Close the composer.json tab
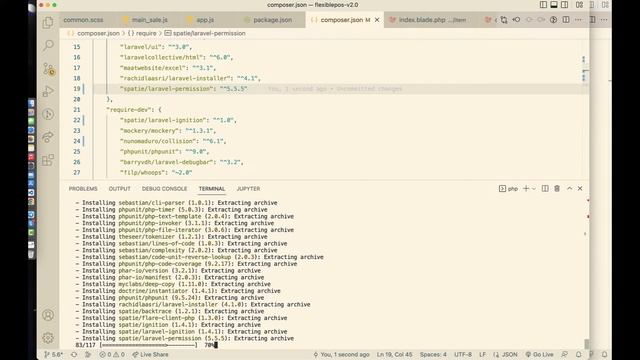640x360 pixels. (x=377, y=20)
